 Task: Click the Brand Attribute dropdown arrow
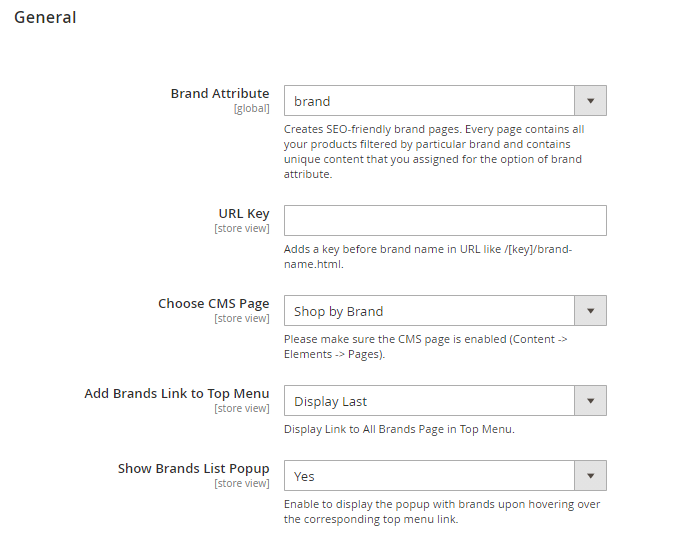coord(590,101)
